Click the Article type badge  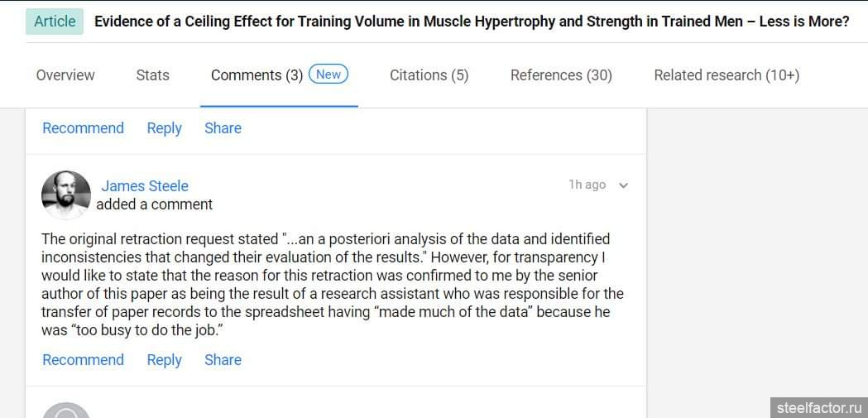[55, 22]
